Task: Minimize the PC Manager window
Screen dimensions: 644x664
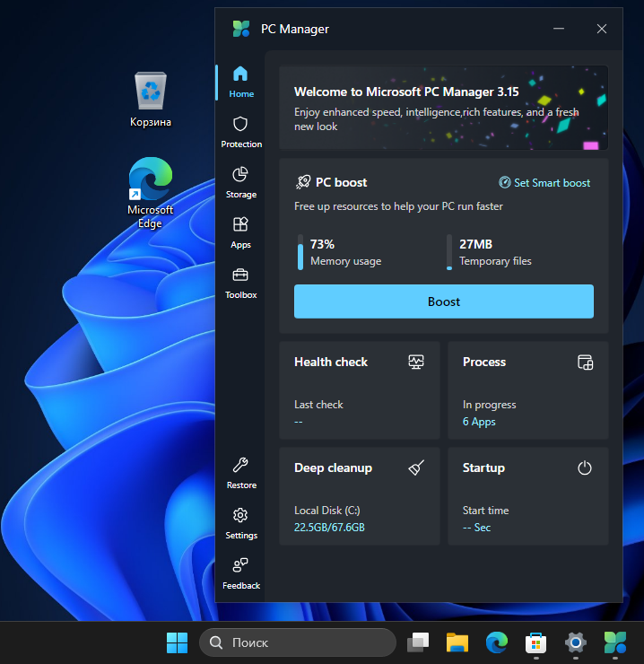Action: coord(559,29)
